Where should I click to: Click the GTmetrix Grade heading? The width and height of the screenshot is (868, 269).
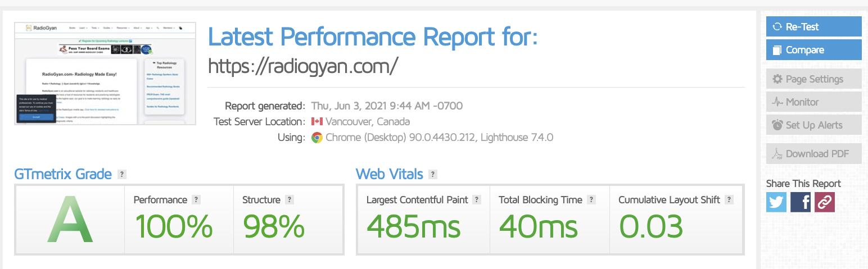click(x=63, y=174)
